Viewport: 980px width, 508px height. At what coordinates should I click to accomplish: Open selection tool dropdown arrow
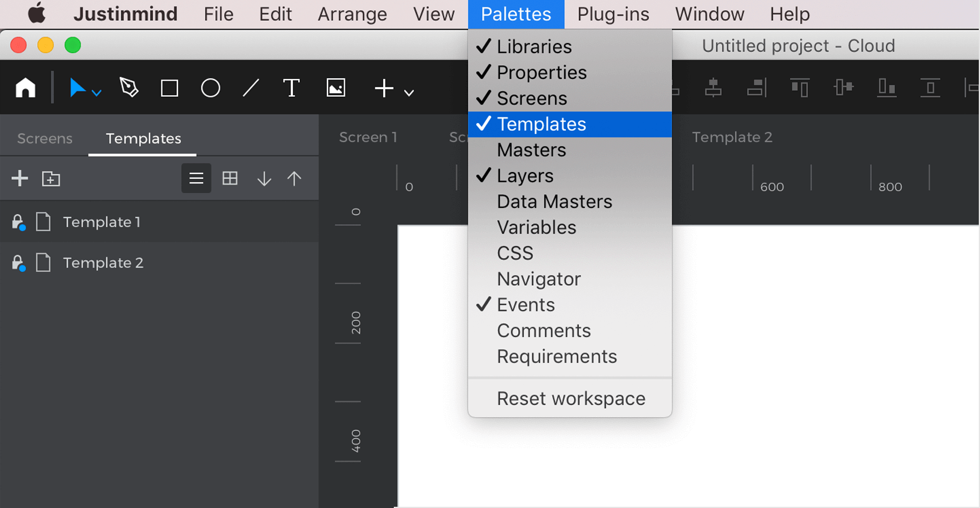tap(96, 93)
